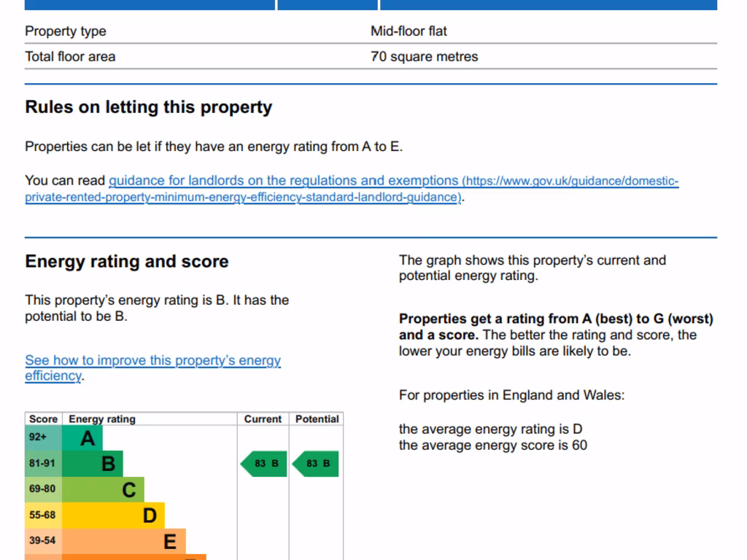The height and width of the screenshot is (560, 747).
Task: Select the light green C rating bar
Action: pos(104,489)
